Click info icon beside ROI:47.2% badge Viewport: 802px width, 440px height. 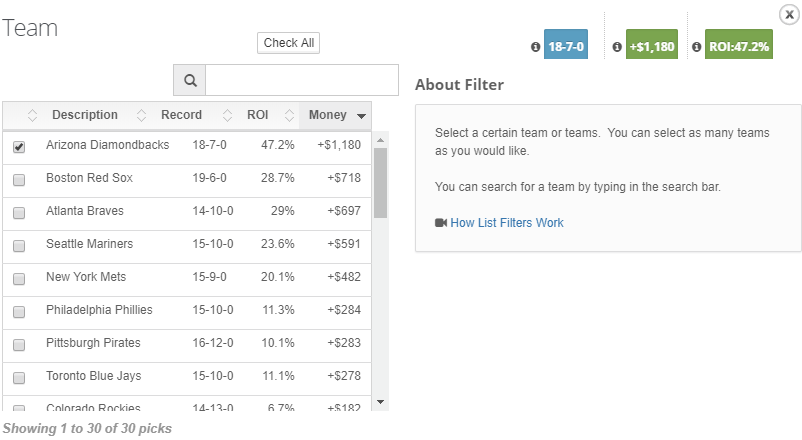point(696,47)
